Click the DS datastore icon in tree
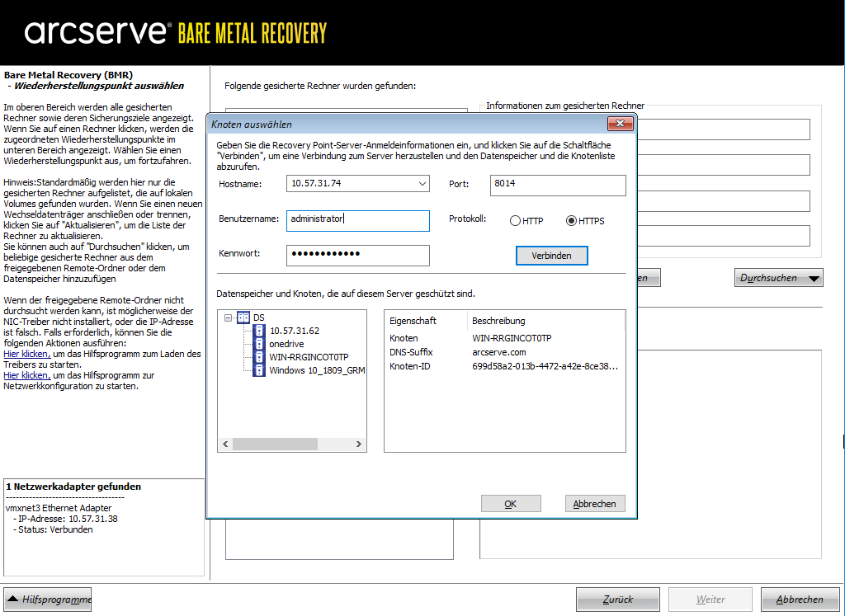The image size is (845, 616). point(243,317)
